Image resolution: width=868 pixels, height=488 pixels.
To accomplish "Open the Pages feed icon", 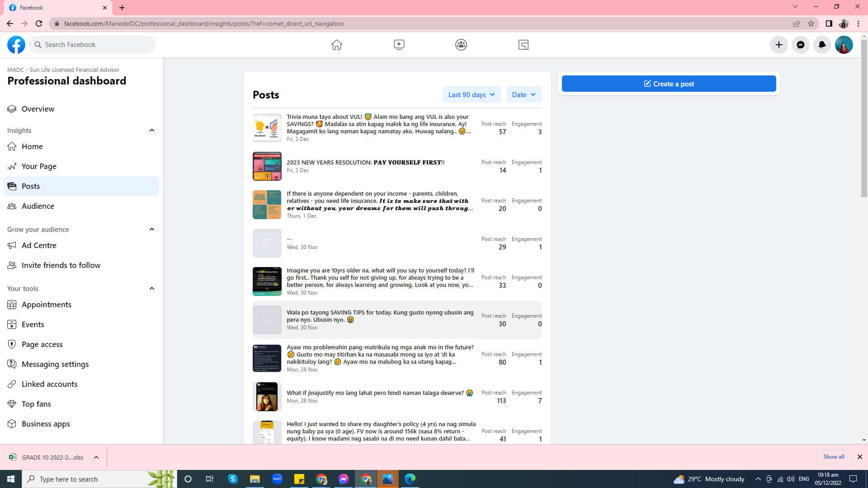I will tap(523, 45).
